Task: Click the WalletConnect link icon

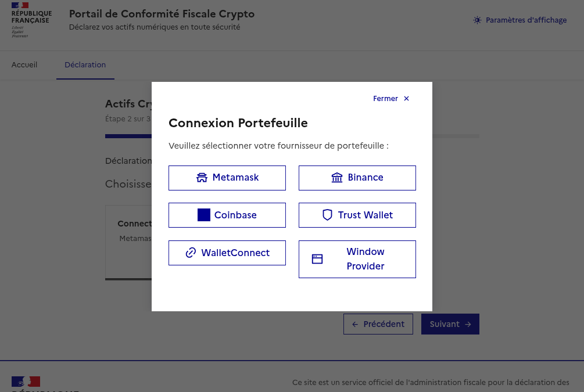Action: [191, 253]
